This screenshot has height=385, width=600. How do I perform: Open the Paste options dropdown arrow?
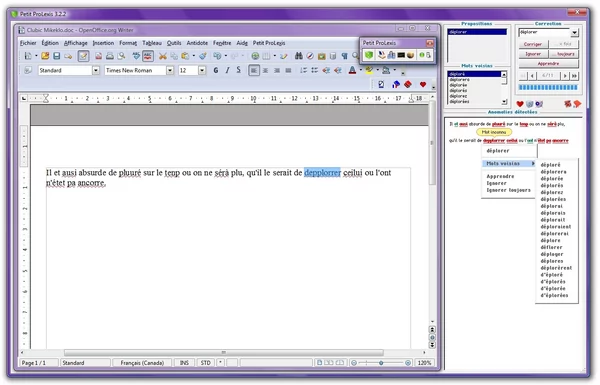[194, 56]
